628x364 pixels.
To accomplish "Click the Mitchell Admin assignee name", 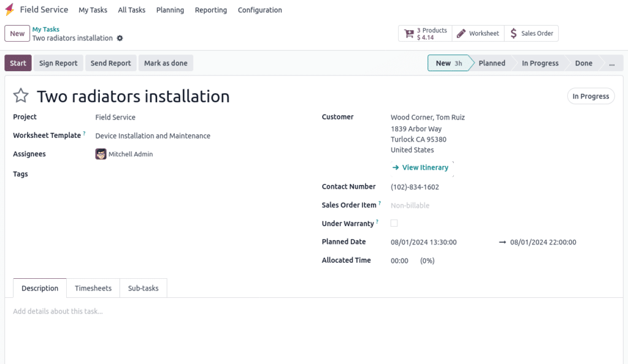I will 131,154.
